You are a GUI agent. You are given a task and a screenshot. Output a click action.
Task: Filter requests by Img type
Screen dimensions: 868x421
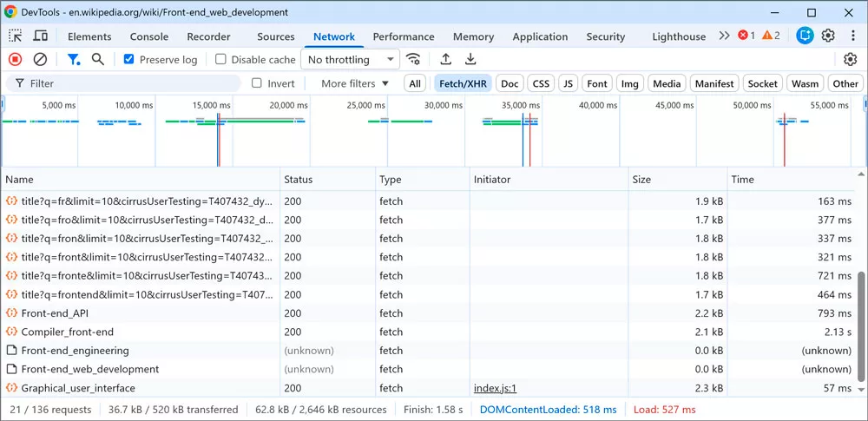click(629, 83)
